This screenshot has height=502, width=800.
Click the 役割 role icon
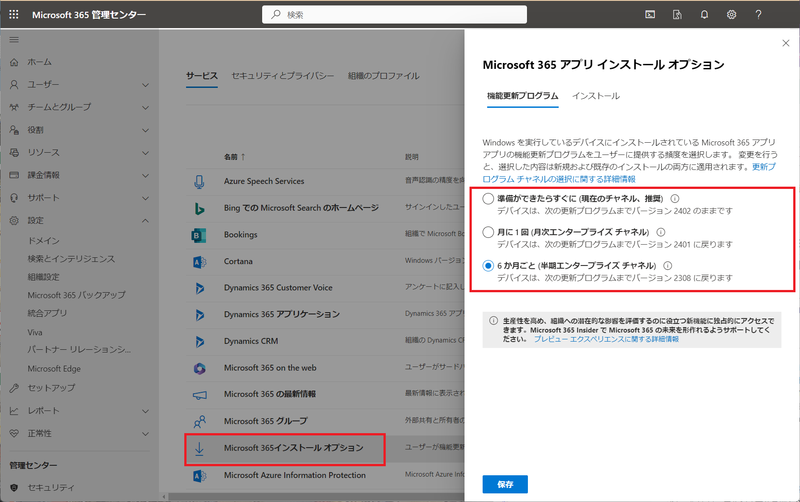pos(14,130)
